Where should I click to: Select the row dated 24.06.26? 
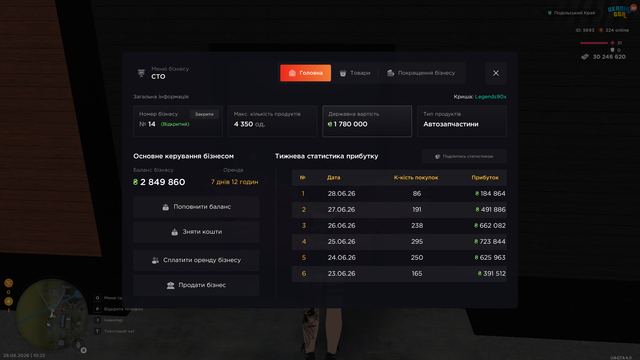point(399,258)
